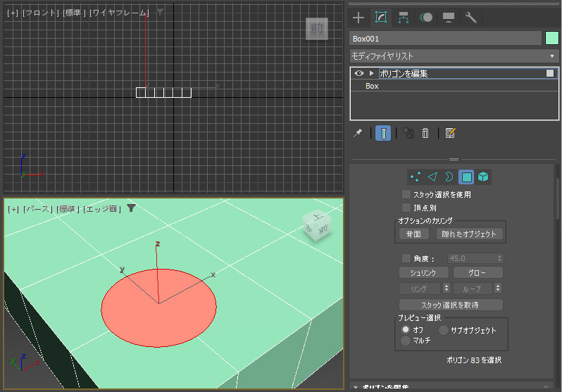
Task: Open the [フロント] view menu
Action: click(x=41, y=13)
